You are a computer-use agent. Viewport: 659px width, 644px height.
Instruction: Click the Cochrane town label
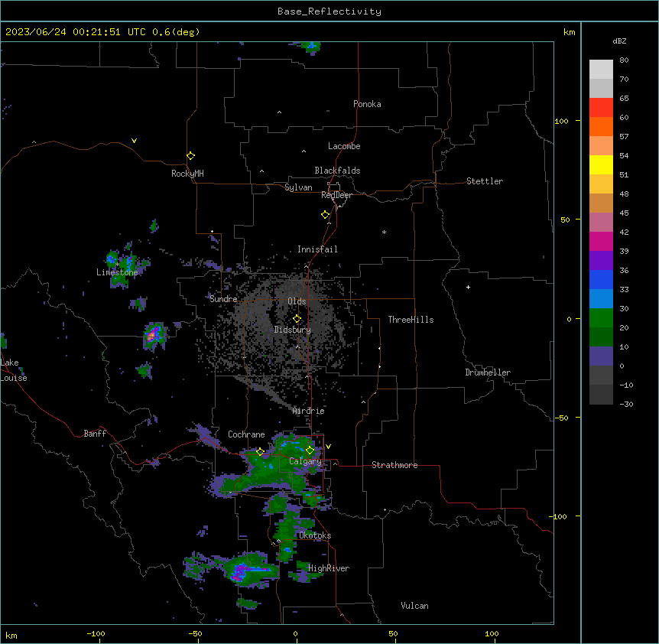246,434
